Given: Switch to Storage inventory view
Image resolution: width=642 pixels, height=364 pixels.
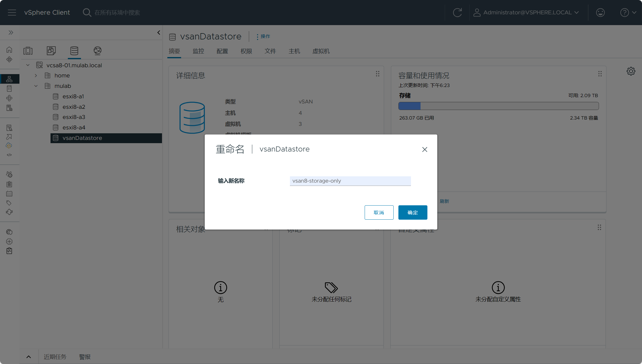Looking at the screenshot, I should (74, 51).
